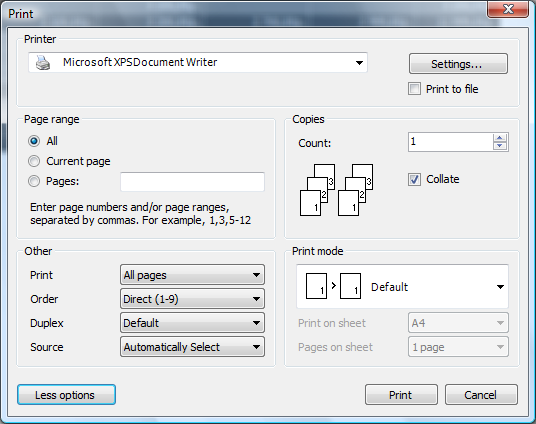Click the Less options button
Viewport: 536px width, 424px height.
(x=66, y=395)
